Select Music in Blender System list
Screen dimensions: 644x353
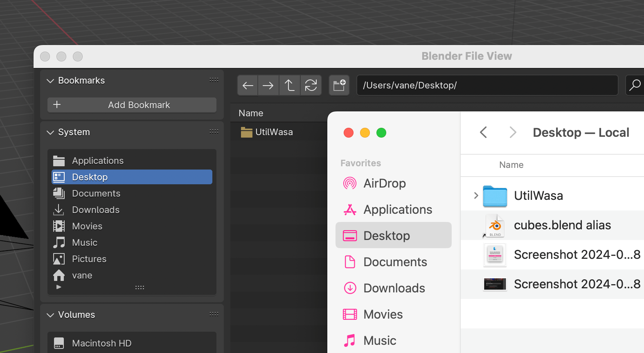[x=132, y=242]
